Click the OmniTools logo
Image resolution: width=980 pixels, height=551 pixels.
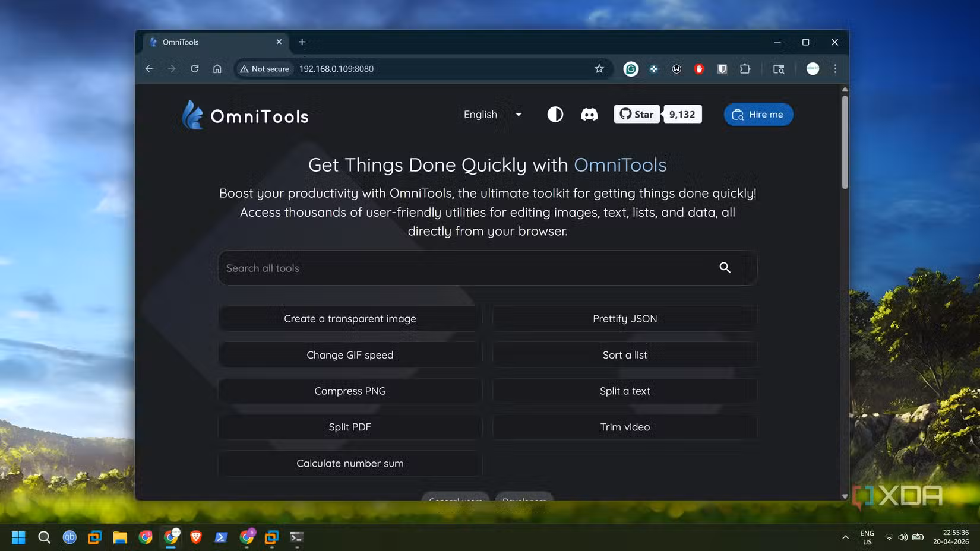pos(245,115)
